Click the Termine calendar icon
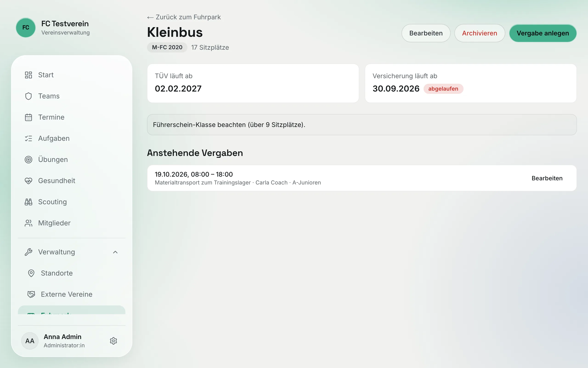Screen dimensions: 588x368 coord(28,117)
